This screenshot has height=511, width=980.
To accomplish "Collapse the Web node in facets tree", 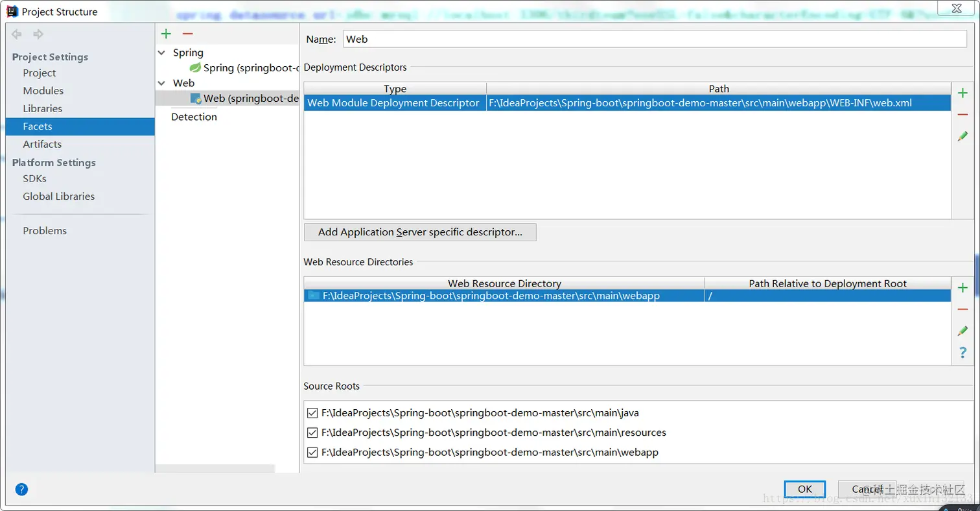I will 162,83.
